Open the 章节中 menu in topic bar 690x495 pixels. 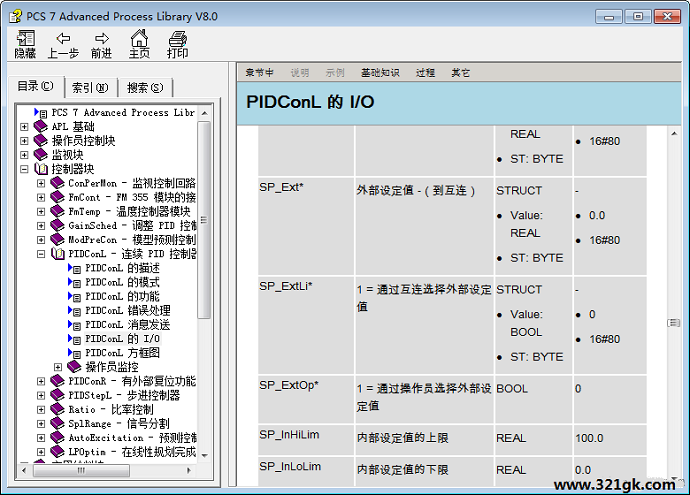coord(260,73)
